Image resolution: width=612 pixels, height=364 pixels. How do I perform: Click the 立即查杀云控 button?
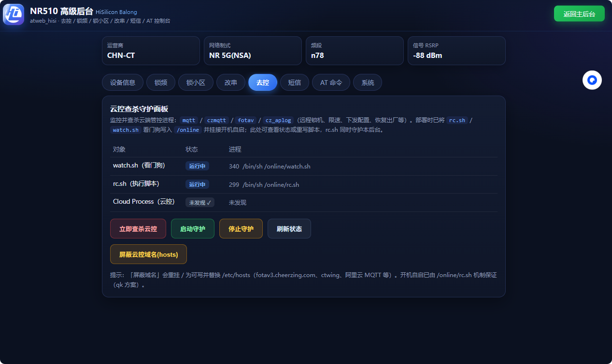click(138, 229)
